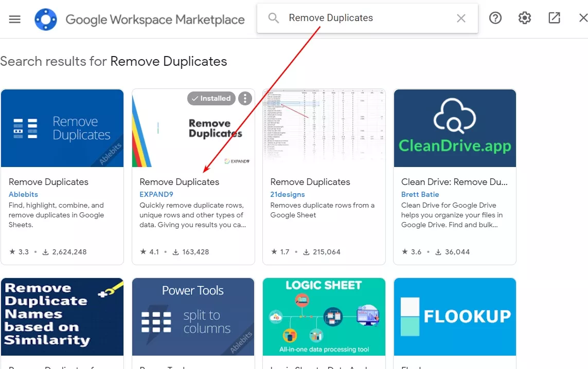
Task: Clear the search field with X
Action: (x=461, y=18)
